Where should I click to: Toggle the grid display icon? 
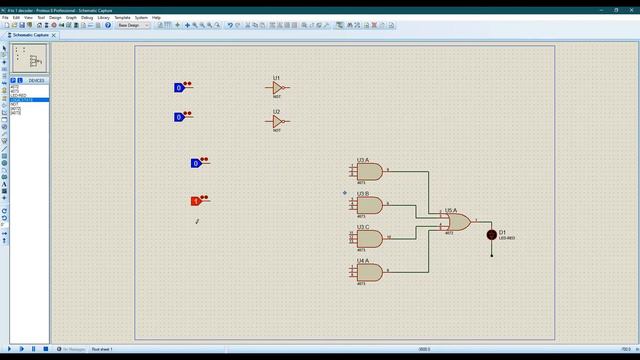point(168,25)
